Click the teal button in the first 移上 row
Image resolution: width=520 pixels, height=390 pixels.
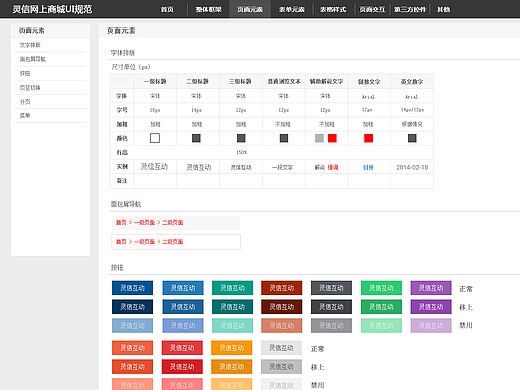pos(232,307)
